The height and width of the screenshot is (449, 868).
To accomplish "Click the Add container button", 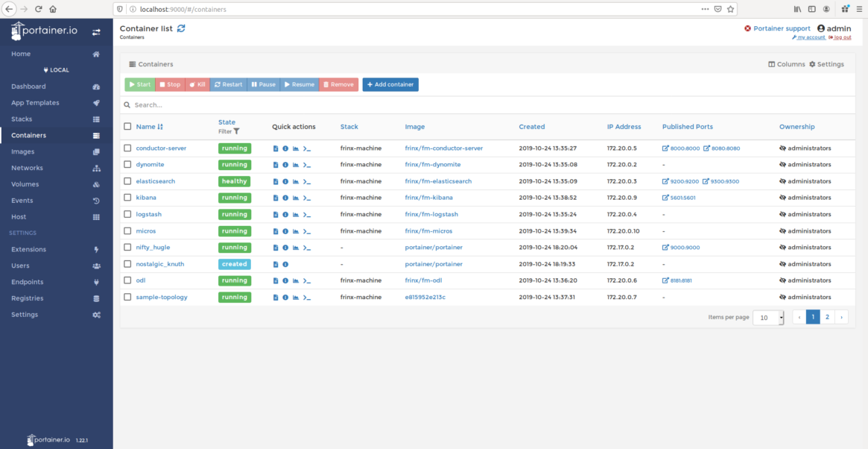I will tap(390, 85).
